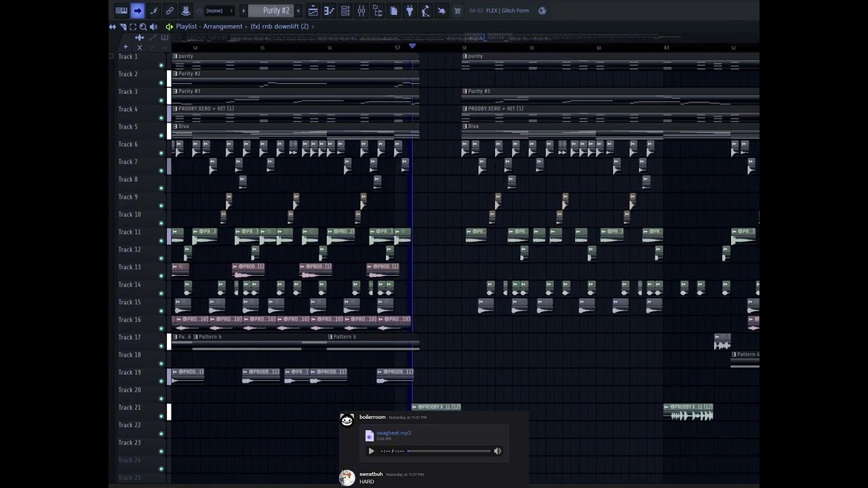Screen dimensions: 868x488
Task: Expand Playlist - Arrangement breadcrumb menu
Action: [209, 26]
